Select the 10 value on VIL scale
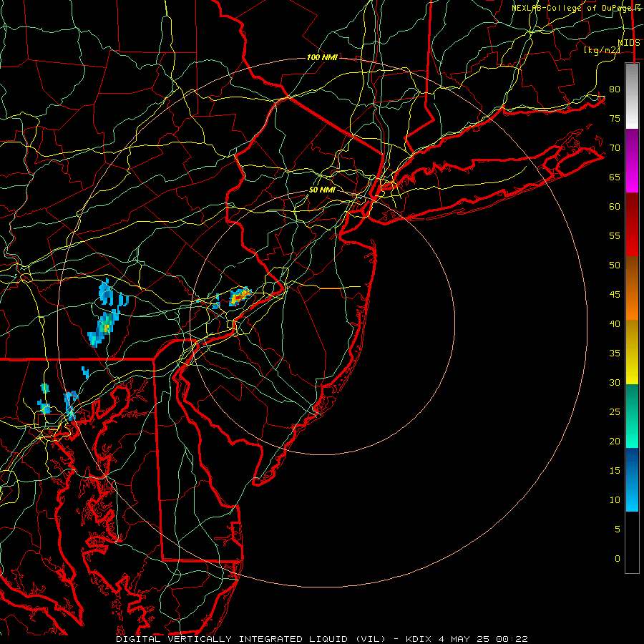This screenshot has height=644, width=644. [615, 500]
